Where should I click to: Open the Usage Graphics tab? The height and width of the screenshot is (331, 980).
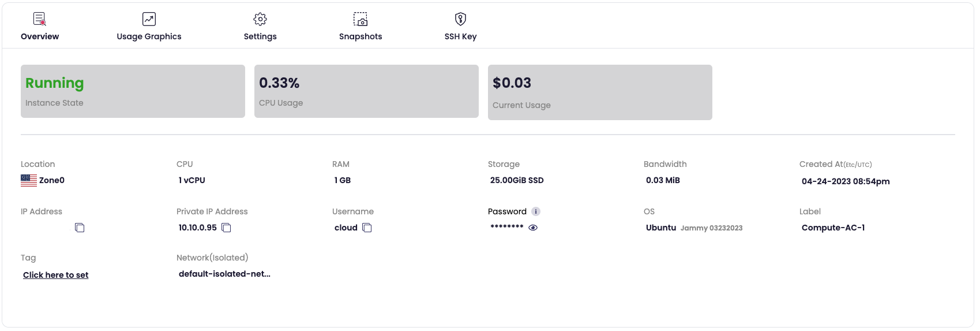tap(149, 36)
